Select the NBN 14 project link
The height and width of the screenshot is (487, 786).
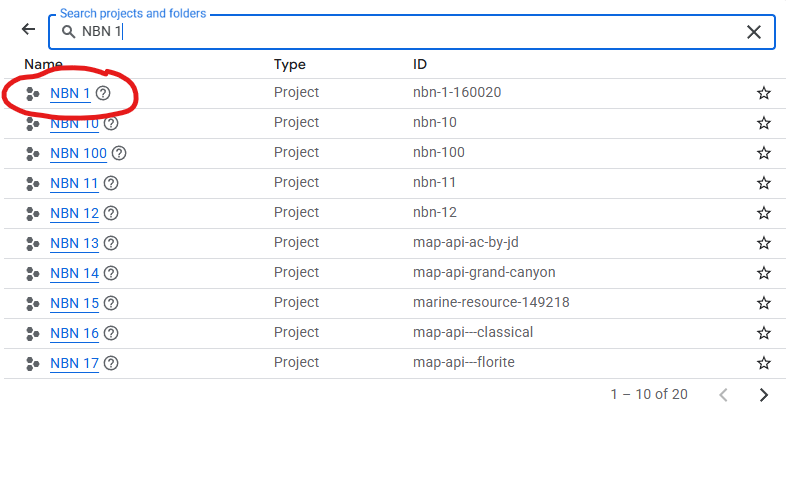tap(74, 273)
